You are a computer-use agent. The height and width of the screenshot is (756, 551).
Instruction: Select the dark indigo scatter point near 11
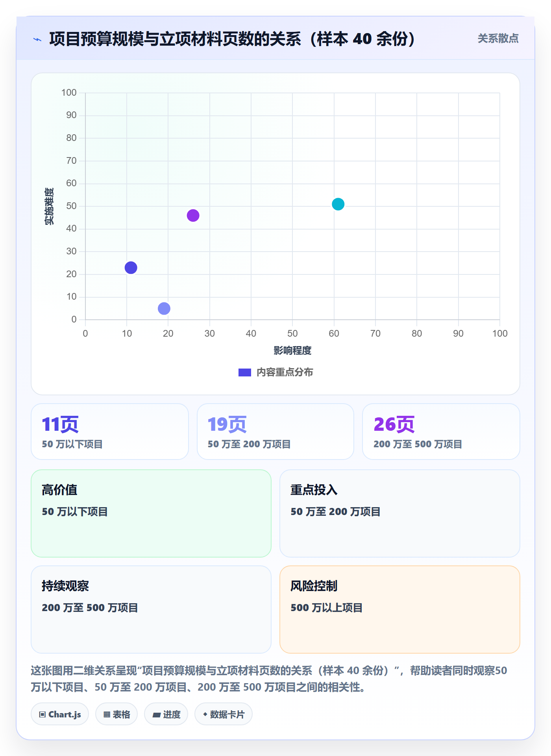[131, 268]
